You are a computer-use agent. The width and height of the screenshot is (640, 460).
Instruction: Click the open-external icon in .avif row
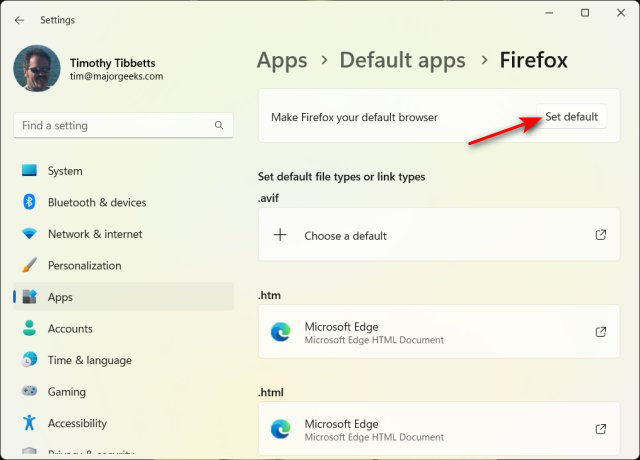coord(600,235)
